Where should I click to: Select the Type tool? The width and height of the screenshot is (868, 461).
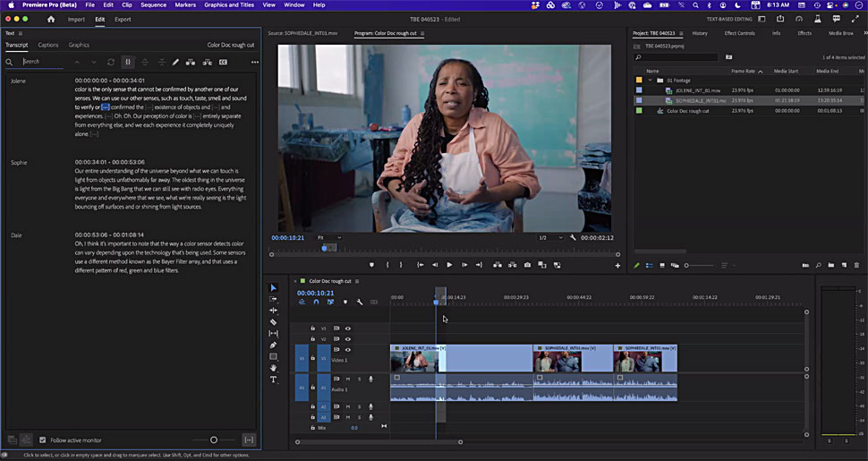tap(274, 380)
